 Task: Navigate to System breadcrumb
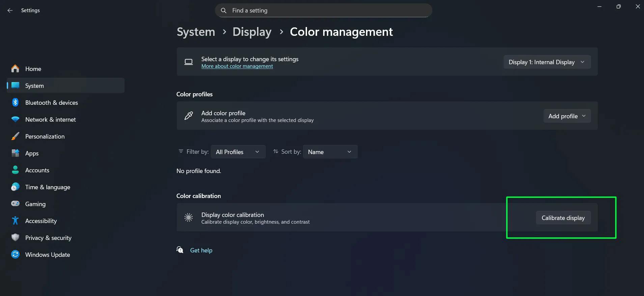point(196,32)
